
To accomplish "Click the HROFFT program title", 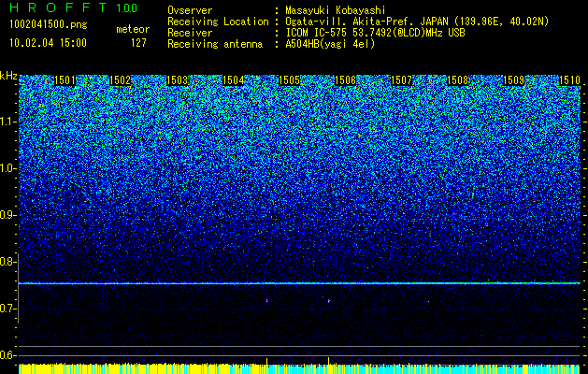I will point(58,7).
